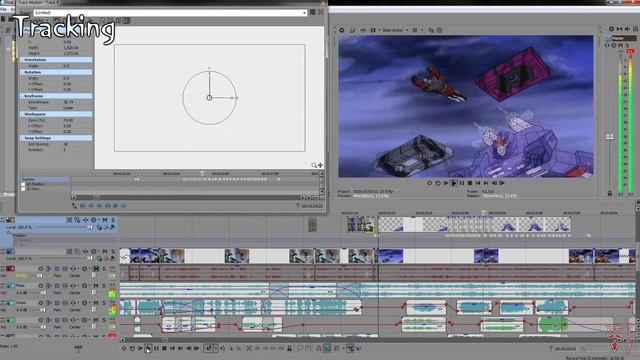Open Track FX on top video track
This screenshot has width=640, height=360.
(x=85, y=220)
